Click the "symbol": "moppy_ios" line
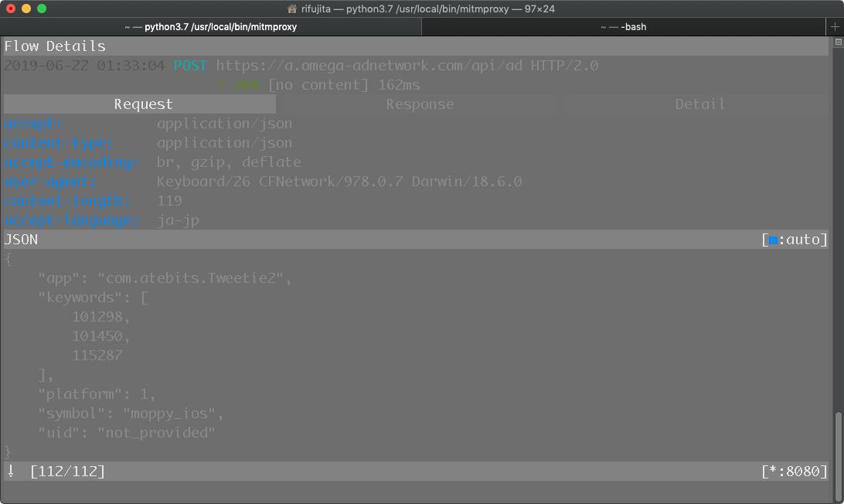The image size is (844, 504). [131, 414]
